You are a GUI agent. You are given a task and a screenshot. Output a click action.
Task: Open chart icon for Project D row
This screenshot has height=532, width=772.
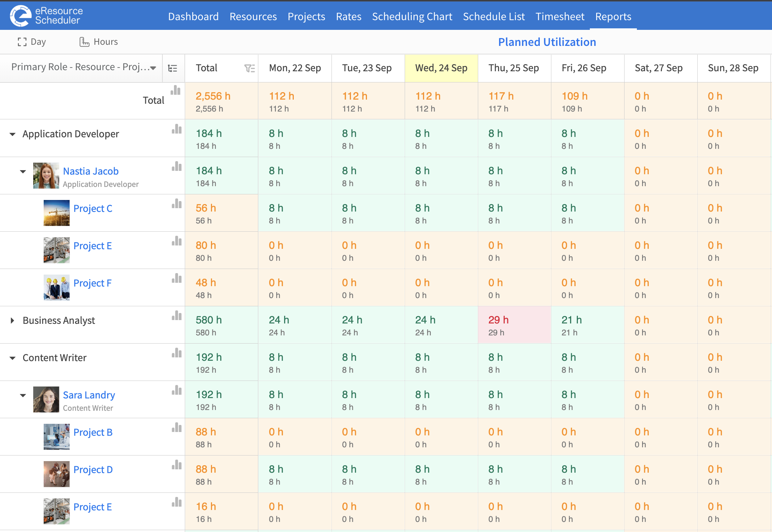pyautogui.click(x=177, y=465)
